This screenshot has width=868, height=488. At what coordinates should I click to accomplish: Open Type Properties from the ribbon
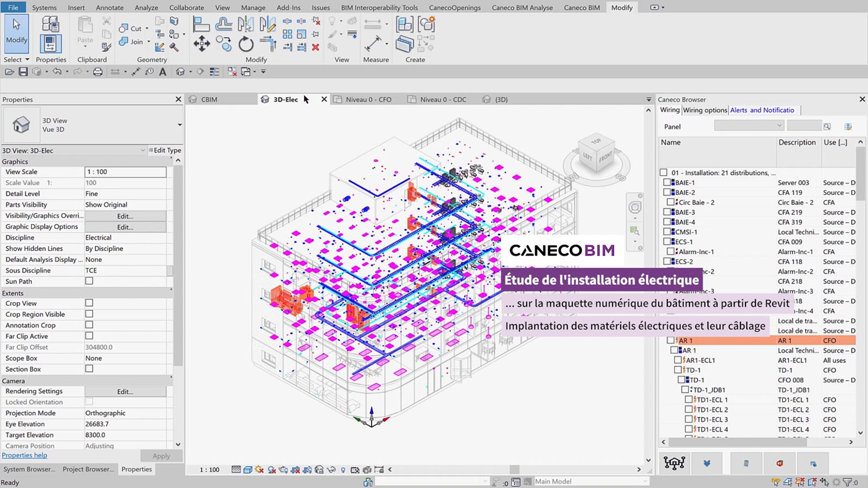click(x=50, y=24)
